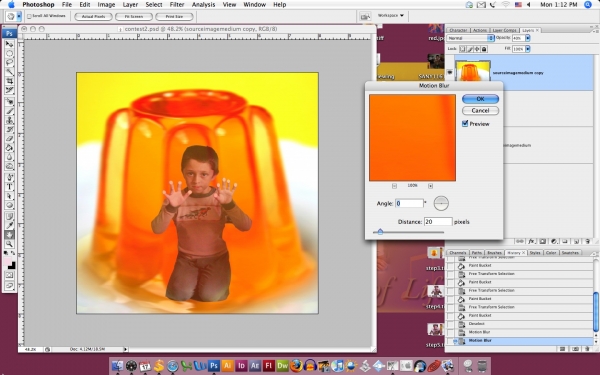Open the Workspace dropdown
Image resolution: width=600 pixels, height=375 pixels.
[x=391, y=16]
